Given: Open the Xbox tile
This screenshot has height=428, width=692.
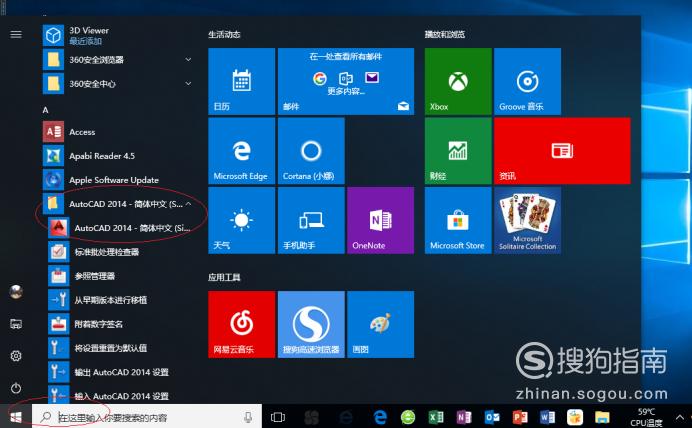Looking at the screenshot, I should coord(458,81).
